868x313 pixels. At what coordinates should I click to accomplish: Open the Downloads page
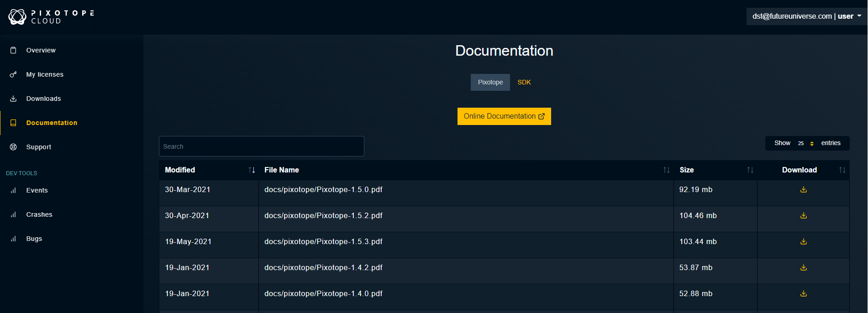click(x=43, y=99)
